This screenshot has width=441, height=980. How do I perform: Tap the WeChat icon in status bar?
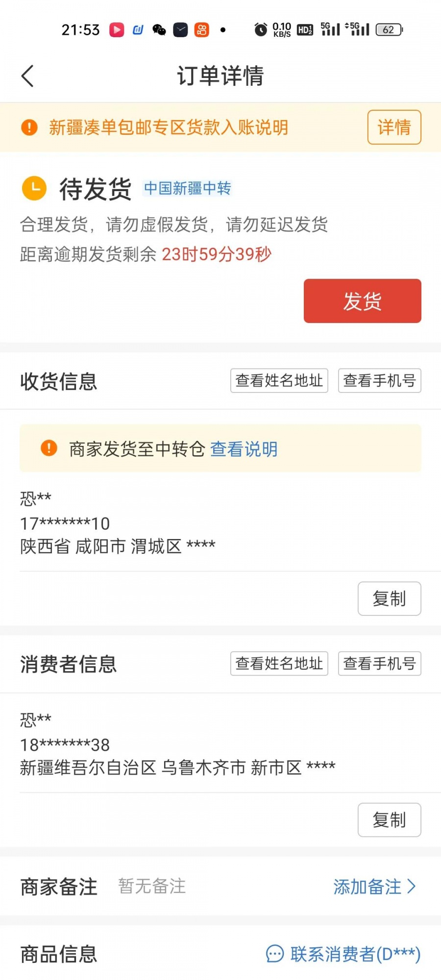(x=159, y=30)
